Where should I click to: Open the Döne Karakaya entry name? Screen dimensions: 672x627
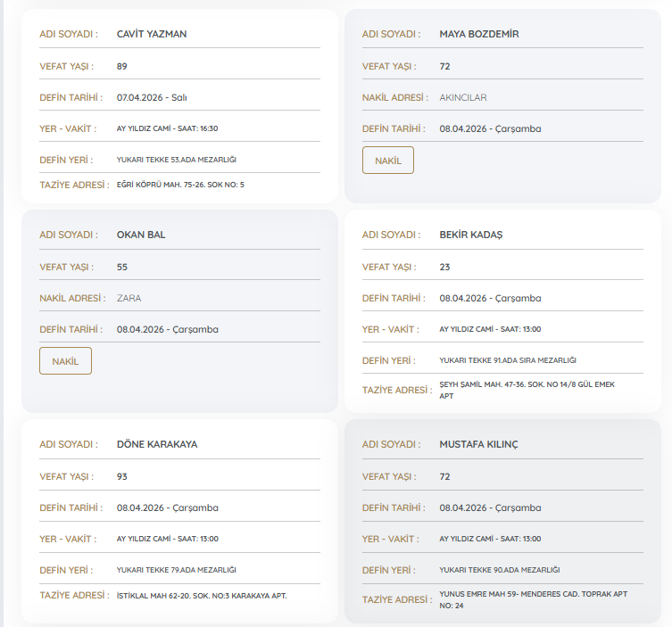click(157, 444)
